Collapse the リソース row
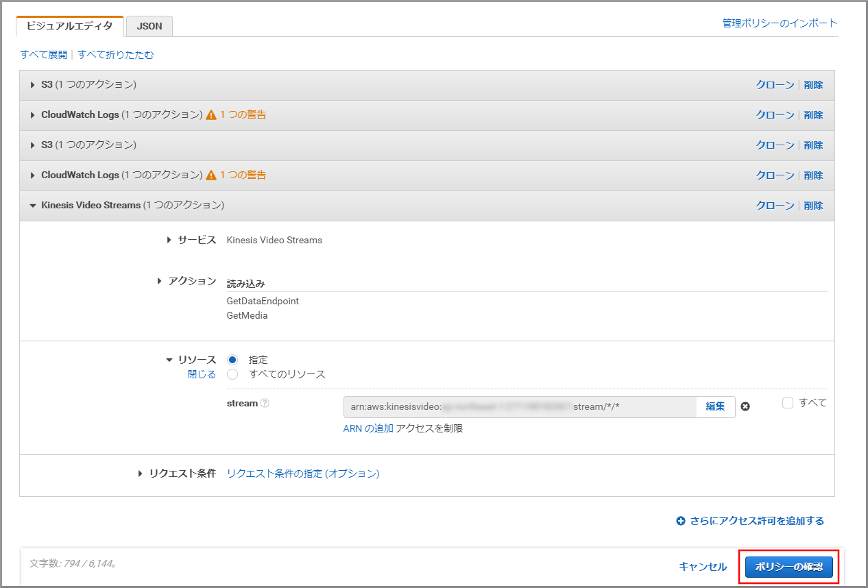This screenshot has width=868, height=588. [169, 360]
